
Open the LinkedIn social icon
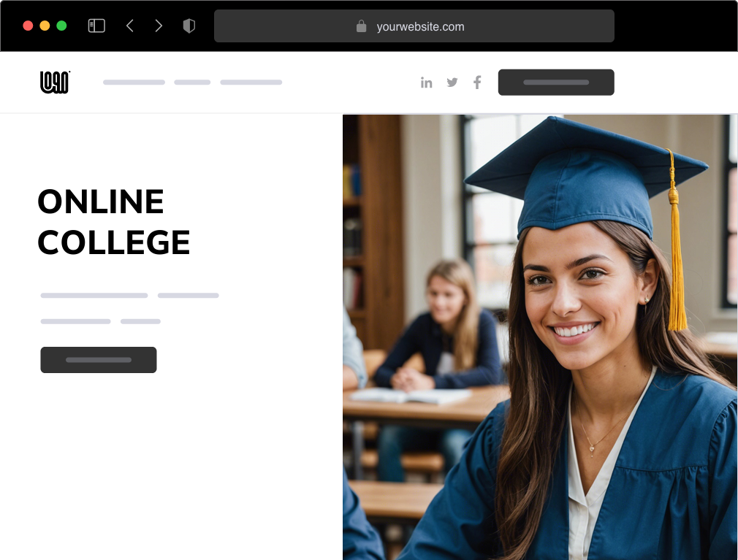pos(427,83)
